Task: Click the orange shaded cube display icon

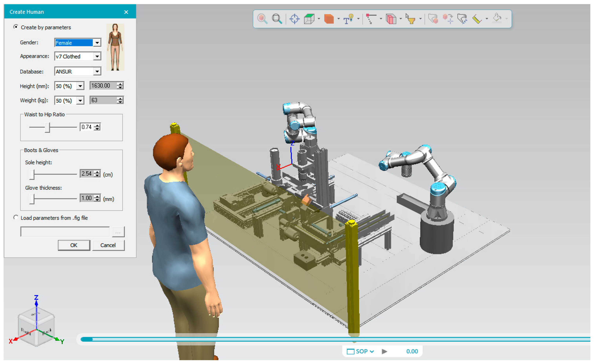Action: pyautogui.click(x=329, y=19)
